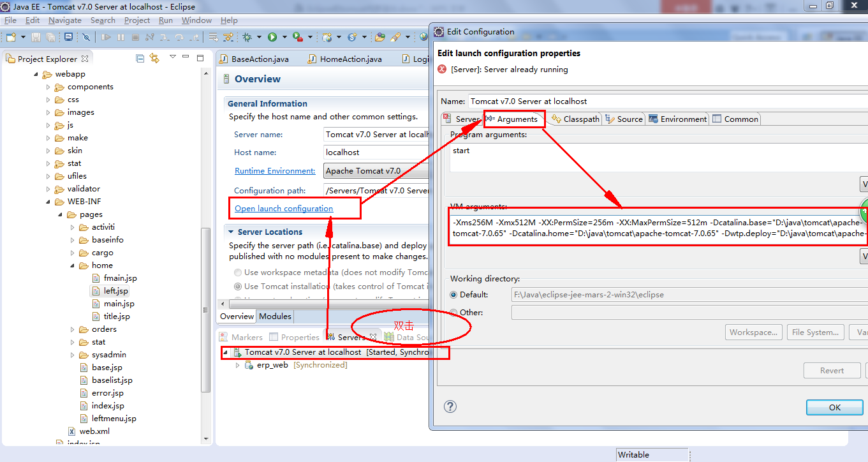
Task: Click the Open Type folder icon
Action: (379, 37)
